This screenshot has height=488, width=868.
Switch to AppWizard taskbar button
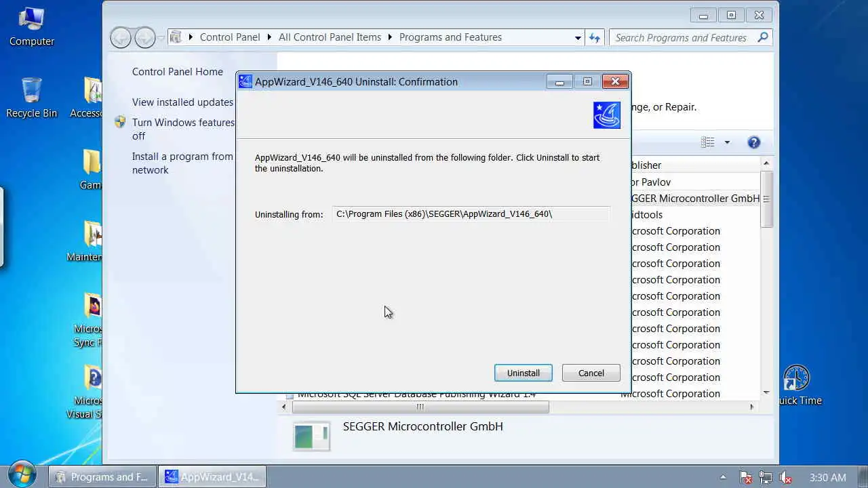point(212,476)
